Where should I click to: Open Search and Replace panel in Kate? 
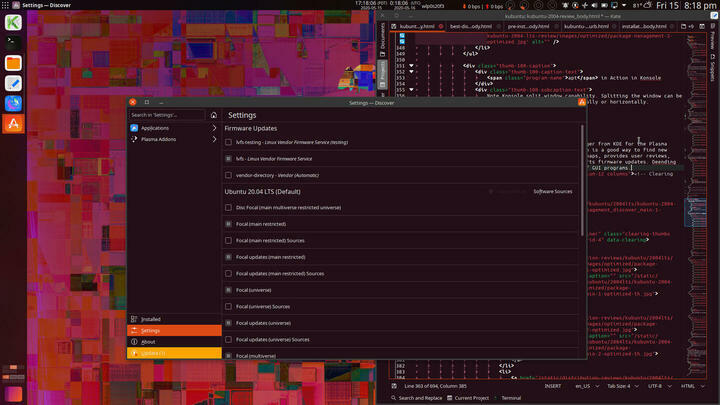click(416, 398)
